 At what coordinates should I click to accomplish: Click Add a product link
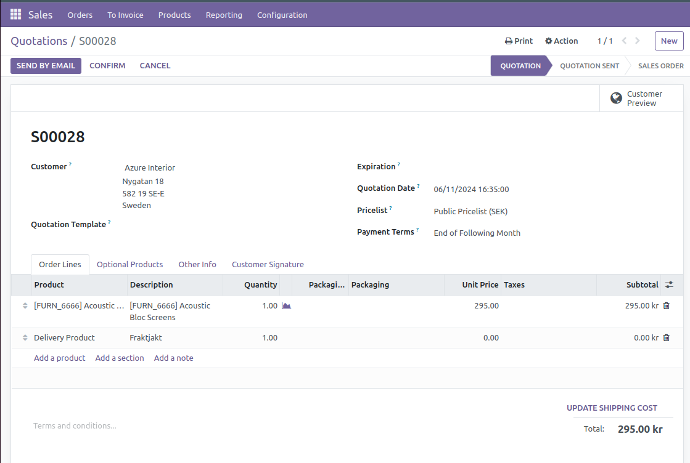(x=59, y=358)
